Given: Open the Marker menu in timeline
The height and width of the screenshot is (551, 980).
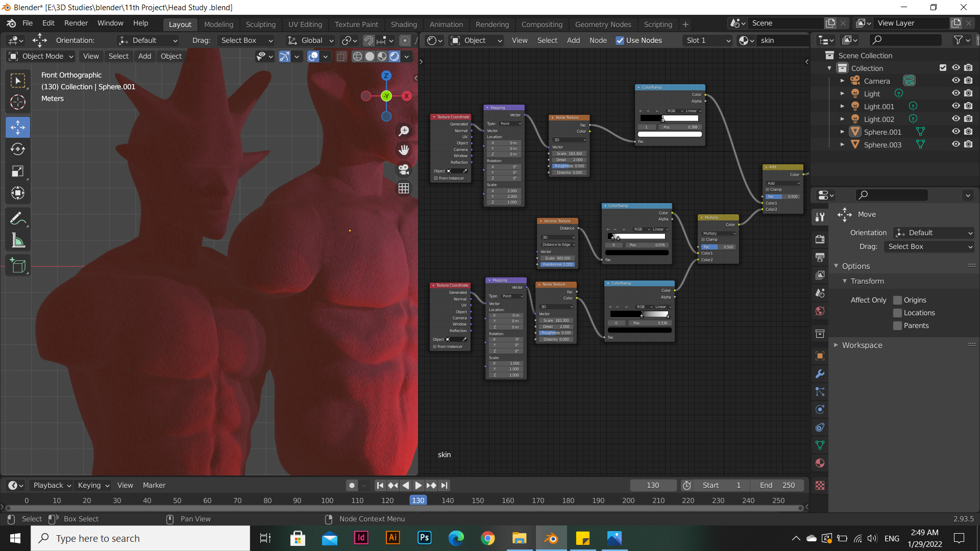Looking at the screenshot, I should coord(154,485).
